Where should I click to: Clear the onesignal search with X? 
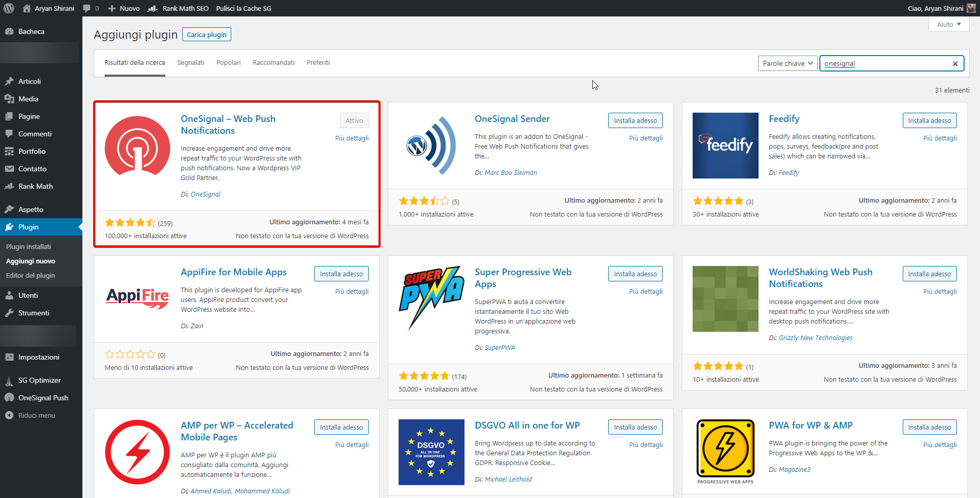[x=955, y=64]
